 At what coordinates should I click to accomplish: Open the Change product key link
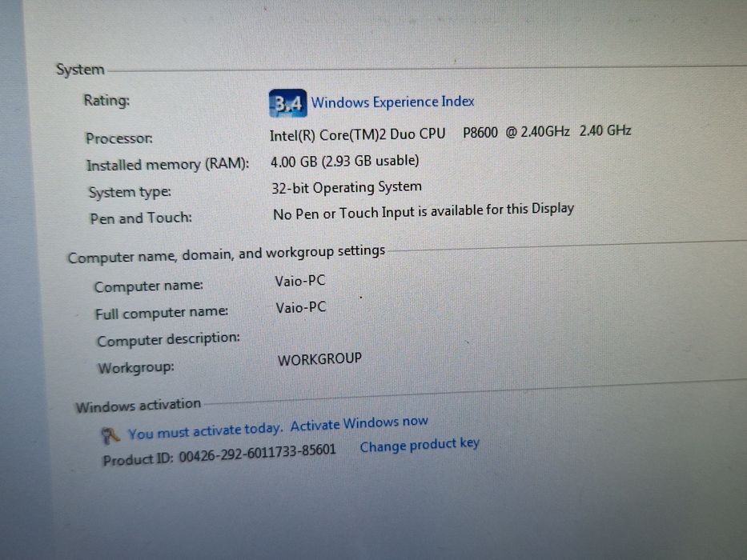click(420, 446)
